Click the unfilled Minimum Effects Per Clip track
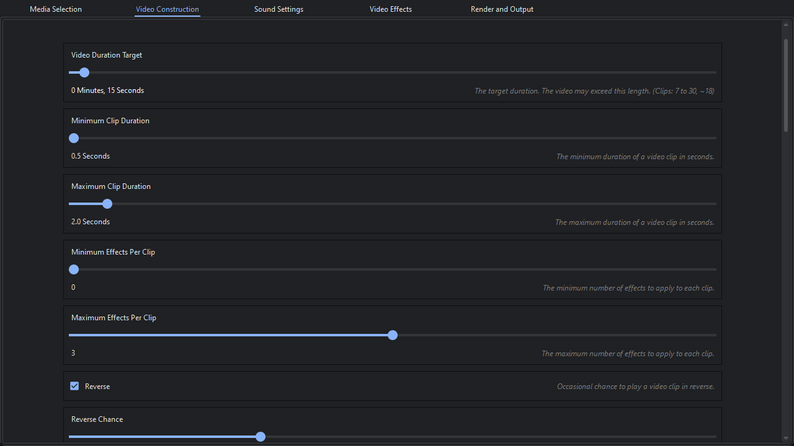Screen dimensions: 794x446 pos(400,269)
